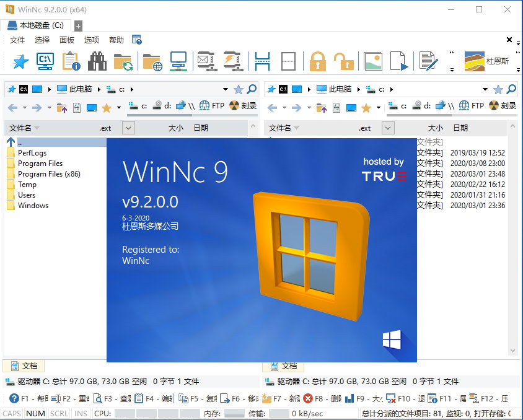
Task: Click F5 复制 copy button
Action: point(198,398)
